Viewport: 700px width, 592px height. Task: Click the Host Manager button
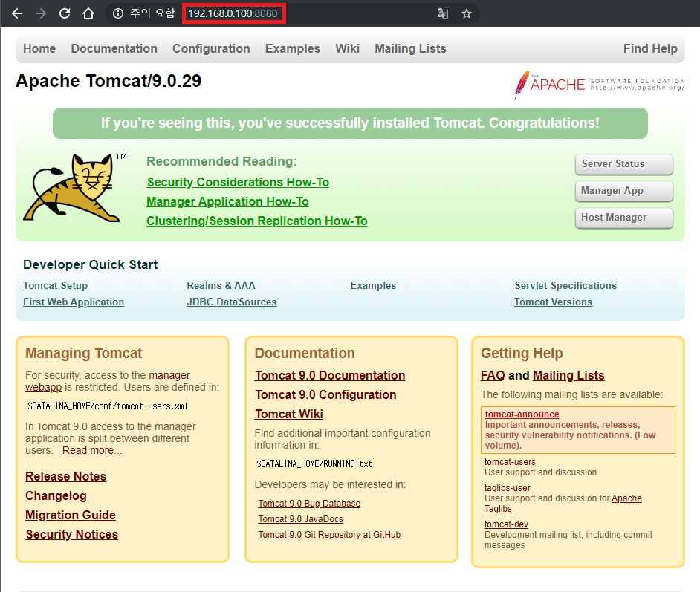[623, 218]
